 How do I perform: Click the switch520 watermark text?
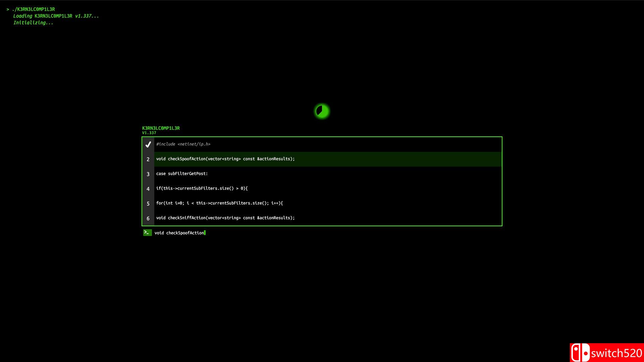pos(616,353)
